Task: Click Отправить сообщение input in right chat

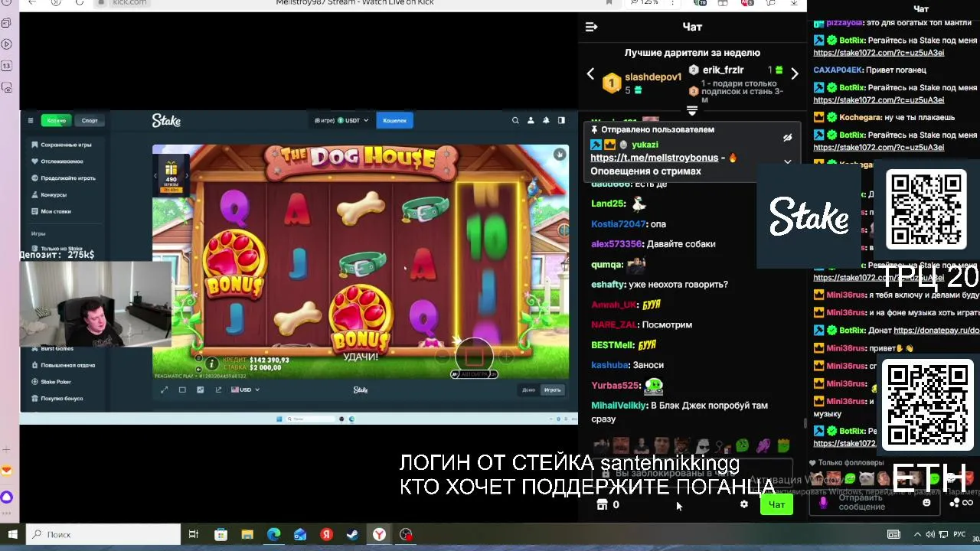Action: click(x=873, y=503)
